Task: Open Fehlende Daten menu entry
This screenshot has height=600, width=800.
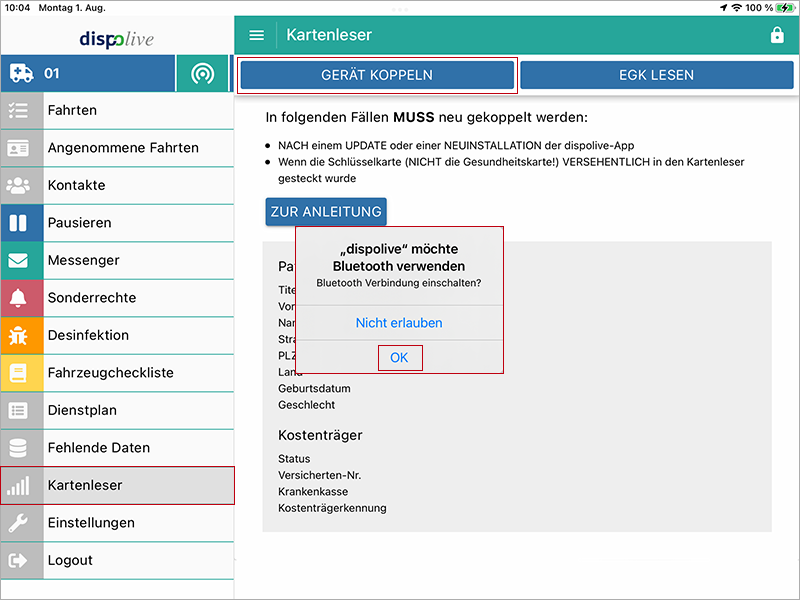Action: point(117,448)
